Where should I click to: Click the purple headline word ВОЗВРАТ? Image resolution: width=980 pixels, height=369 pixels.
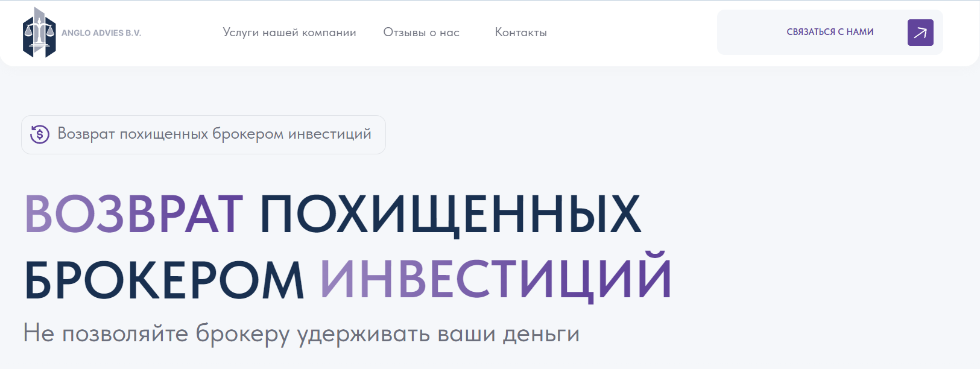click(x=134, y=214)
